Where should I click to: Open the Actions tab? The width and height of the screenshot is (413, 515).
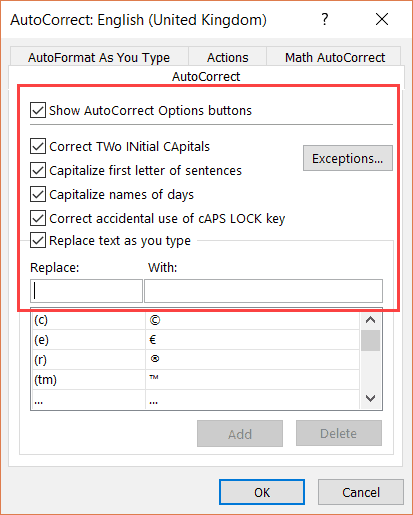228,57
